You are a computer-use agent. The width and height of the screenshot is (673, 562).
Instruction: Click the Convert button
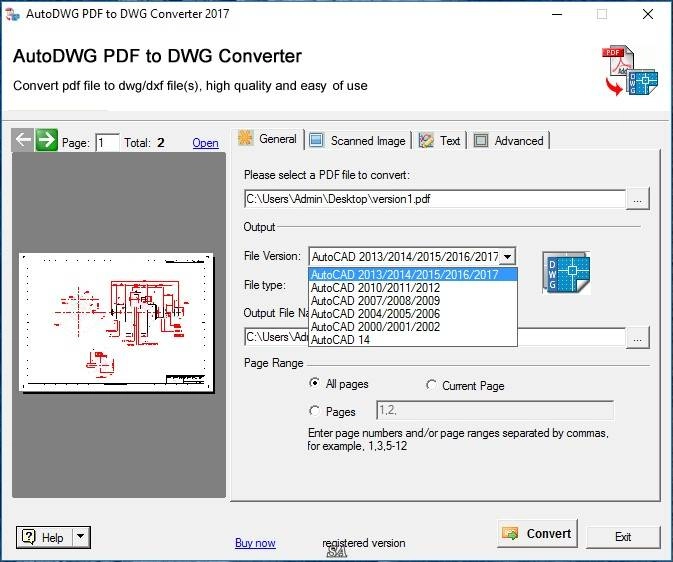(537, 534)
